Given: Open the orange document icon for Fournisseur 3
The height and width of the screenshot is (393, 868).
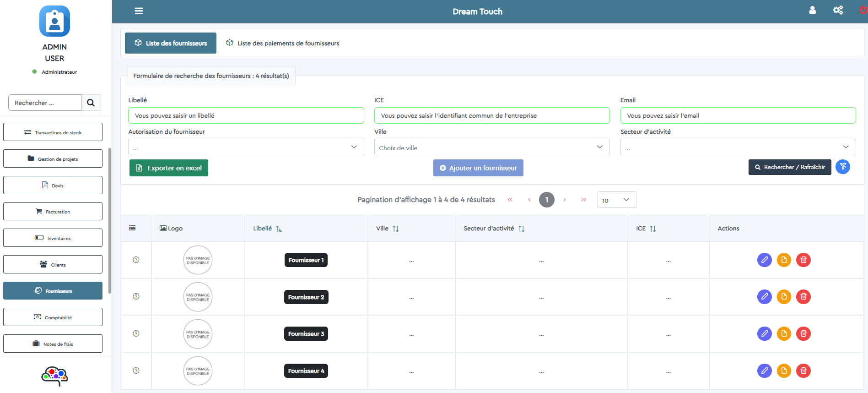Looking at the screenshot, I should pos(784,333).
